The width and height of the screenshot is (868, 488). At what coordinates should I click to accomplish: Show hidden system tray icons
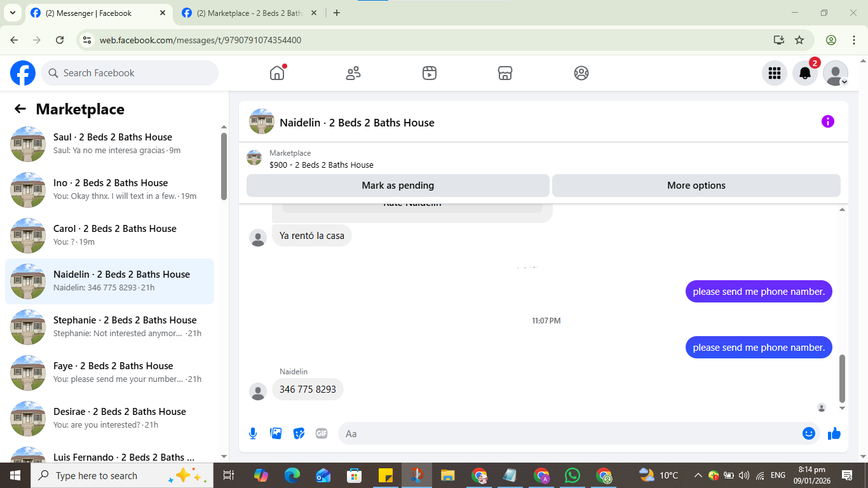point(698,475)
